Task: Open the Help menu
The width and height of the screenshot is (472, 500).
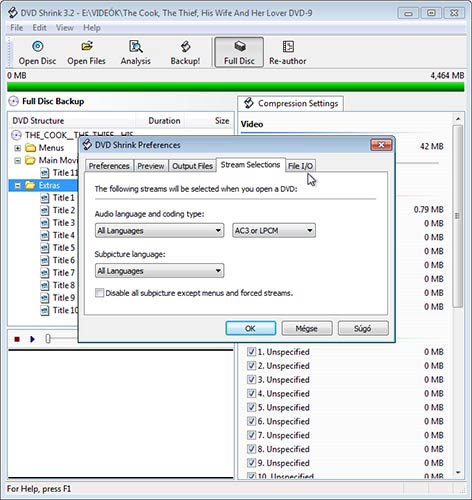Action: pyautogui.click(x=92, y=28)
